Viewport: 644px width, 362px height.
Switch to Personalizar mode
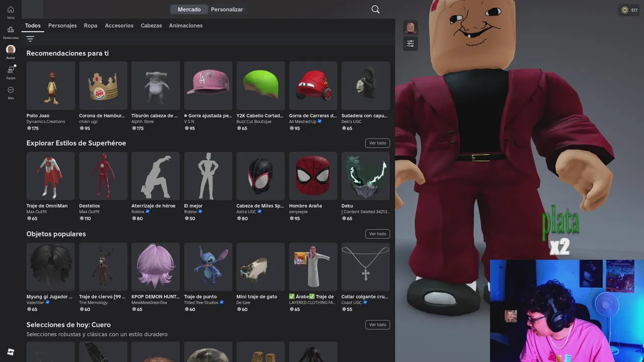coord(227,10)
